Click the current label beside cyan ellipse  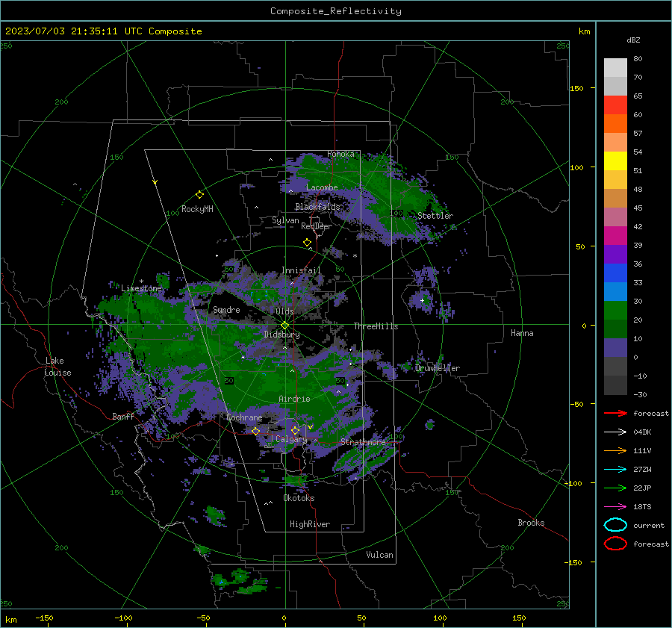(649, 525)
